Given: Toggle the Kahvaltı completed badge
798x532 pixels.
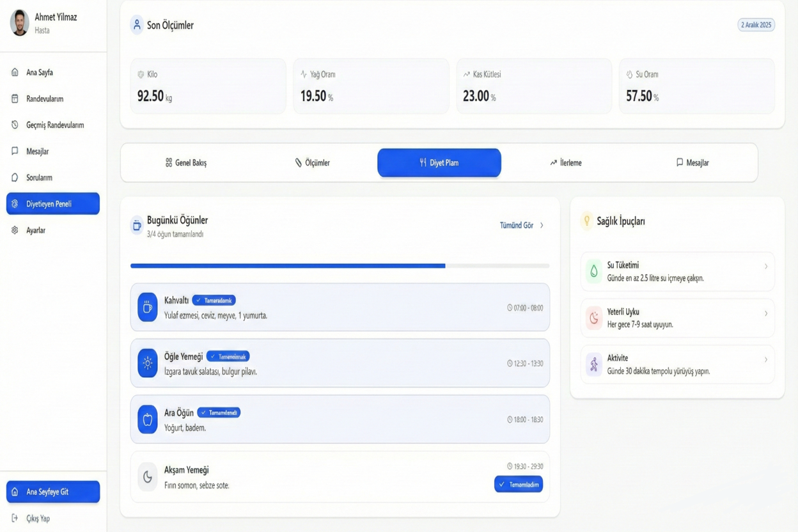Looking at the screenshot, I should 214,301.
